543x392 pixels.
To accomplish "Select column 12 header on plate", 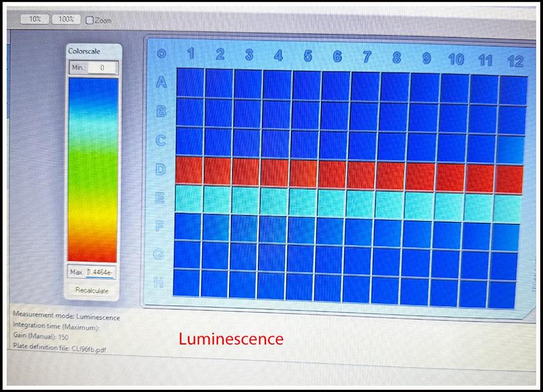I will point(515,61).
